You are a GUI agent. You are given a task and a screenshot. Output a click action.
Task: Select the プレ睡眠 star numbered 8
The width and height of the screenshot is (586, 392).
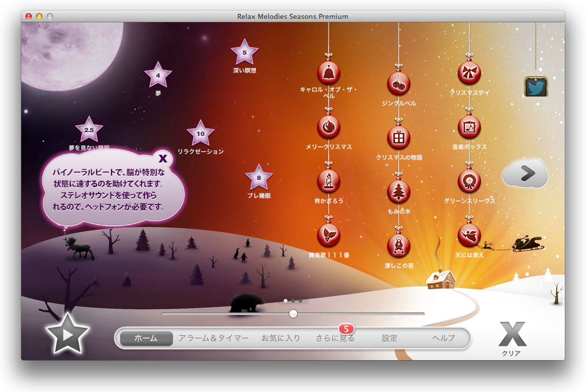pyautogui.click(x=258, y=178)
